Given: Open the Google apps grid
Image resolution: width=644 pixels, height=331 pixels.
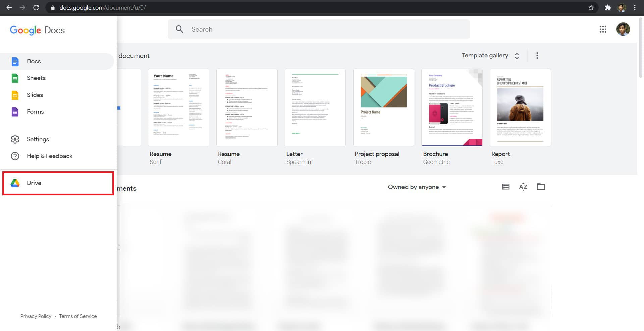Looking at the screenshot, I should (603, 29).
